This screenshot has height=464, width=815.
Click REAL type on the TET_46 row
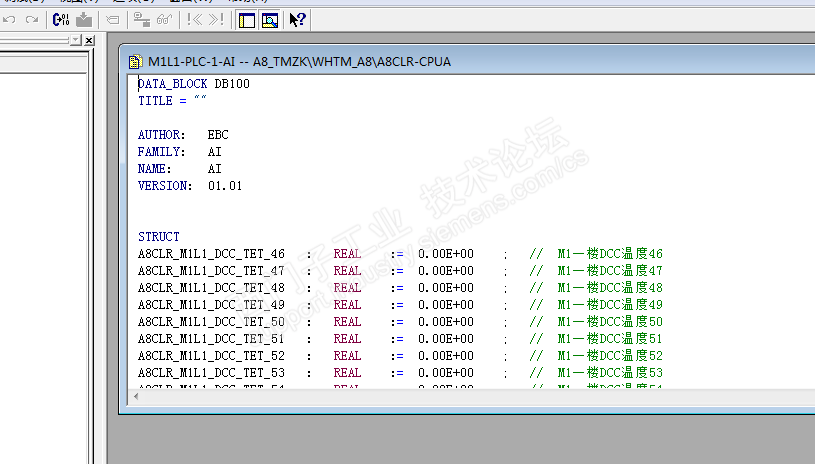click(347, 254)
